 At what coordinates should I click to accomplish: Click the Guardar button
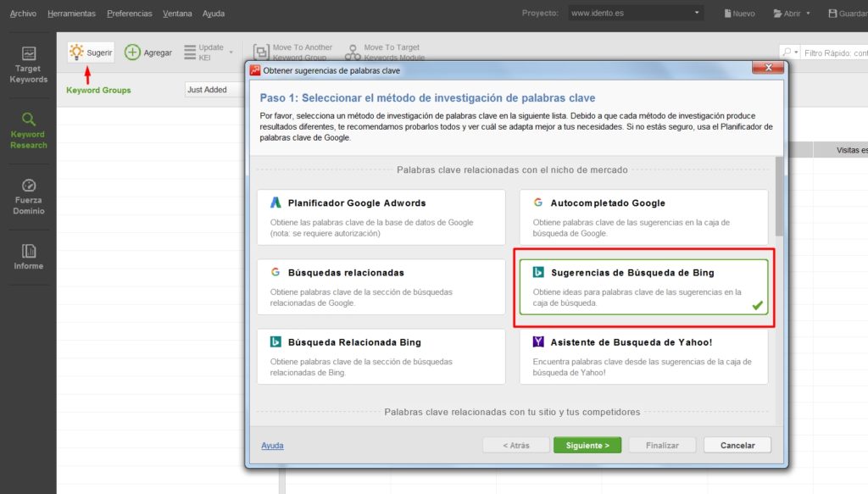(x=848, y=14)
